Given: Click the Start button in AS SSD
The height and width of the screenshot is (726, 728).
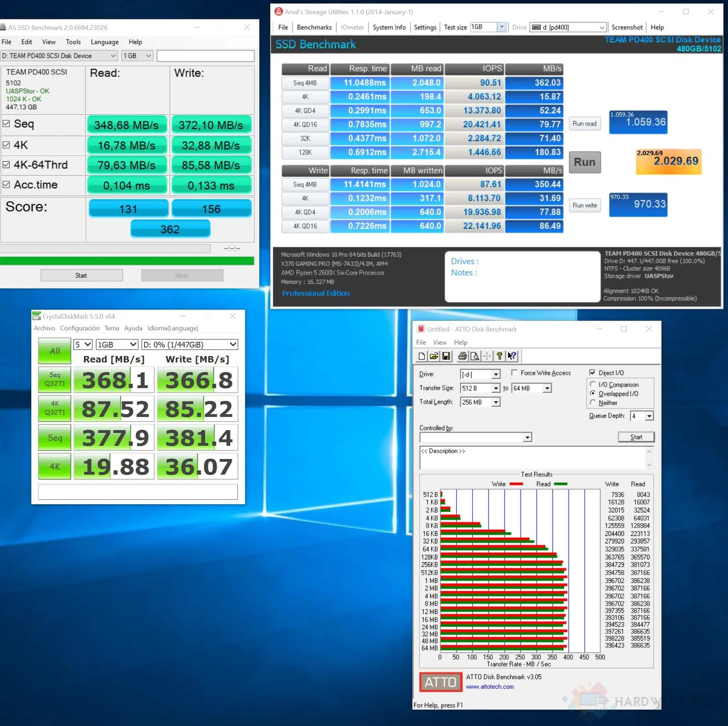Looking at the screenshot, I should pyautogui.click(x=82, y=275).
